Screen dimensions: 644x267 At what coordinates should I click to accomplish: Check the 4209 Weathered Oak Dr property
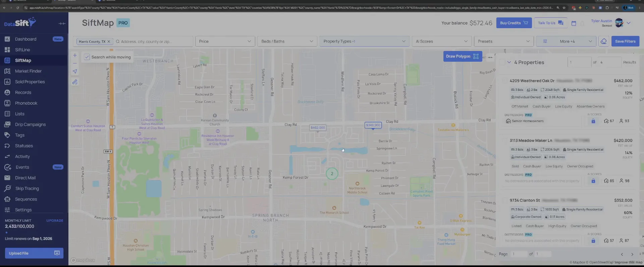[x=504, y=81]
